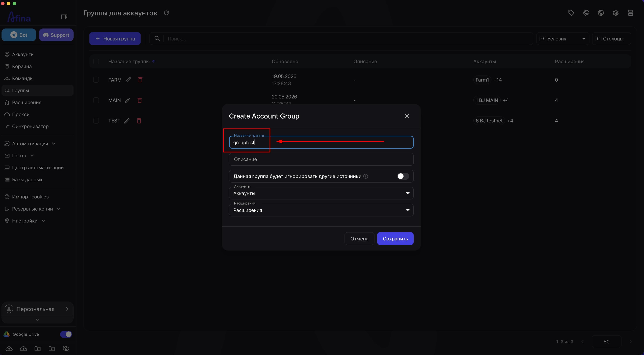Open rows per page selector showing 50

click(x=606, y=341)
